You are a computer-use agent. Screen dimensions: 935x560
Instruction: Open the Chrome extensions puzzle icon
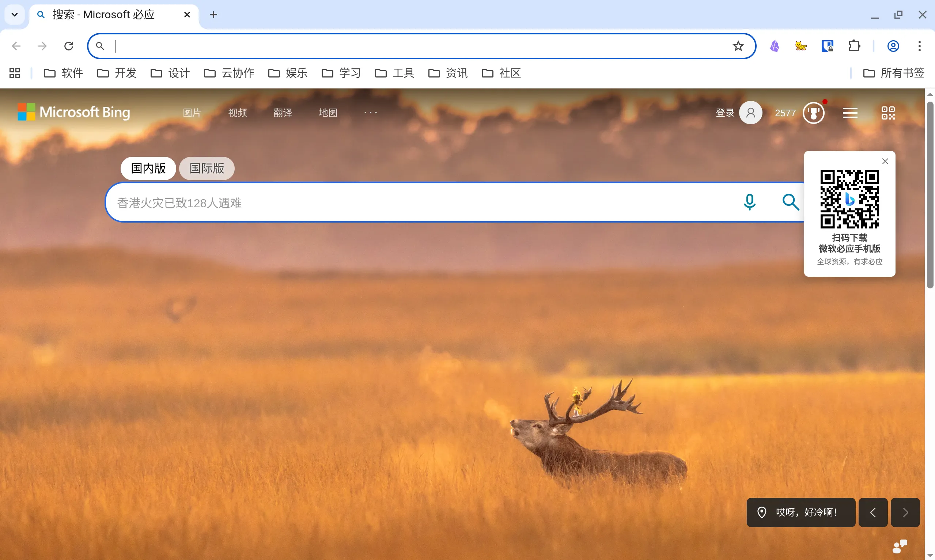(x=854, y=46)
